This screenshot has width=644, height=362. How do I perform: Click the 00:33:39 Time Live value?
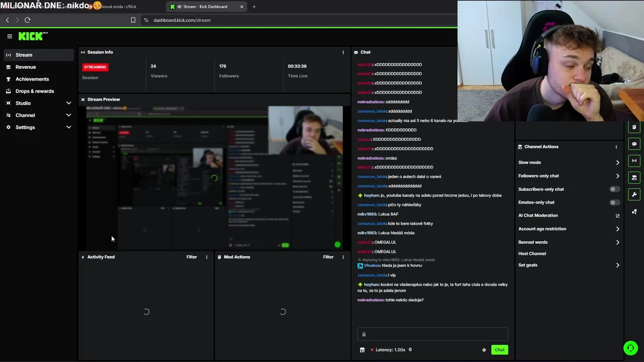coord(297,66)
